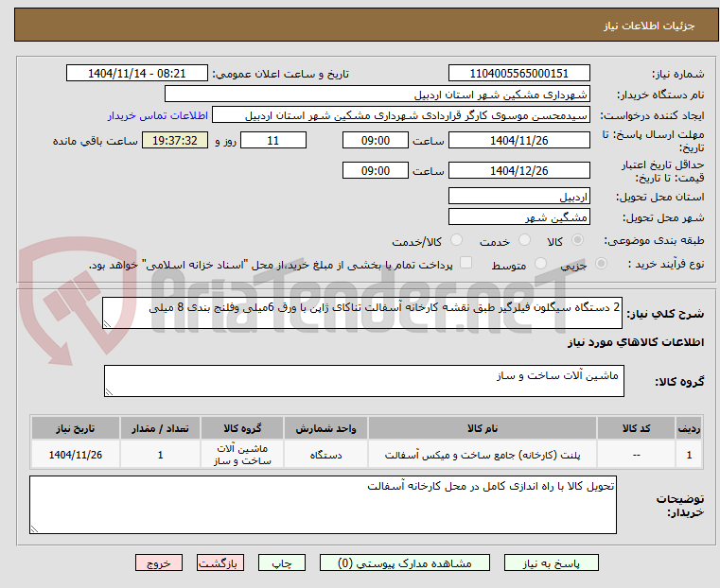Click the announcement date field 1404/11/14 - 08:21

coord(137,74)
